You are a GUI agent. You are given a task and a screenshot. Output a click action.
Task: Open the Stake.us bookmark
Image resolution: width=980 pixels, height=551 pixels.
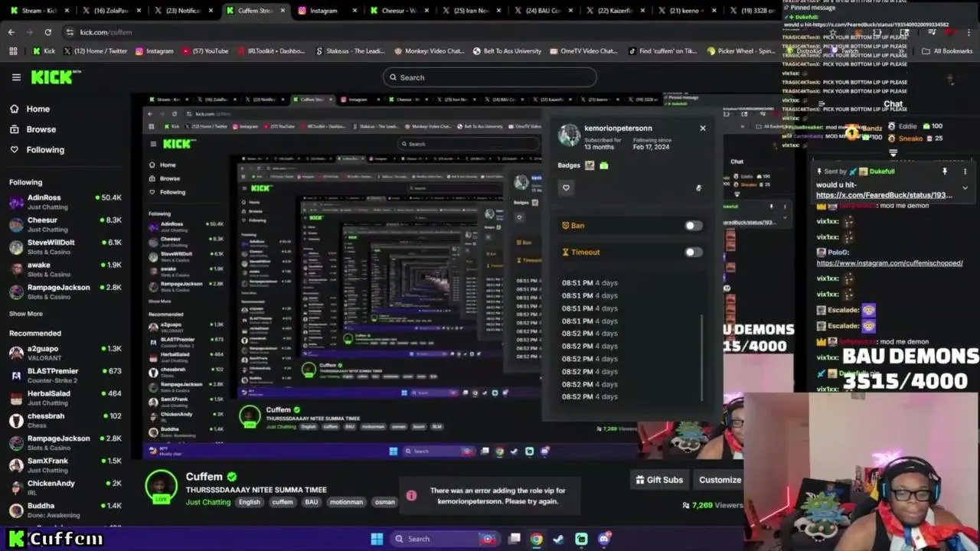(350, 51)
